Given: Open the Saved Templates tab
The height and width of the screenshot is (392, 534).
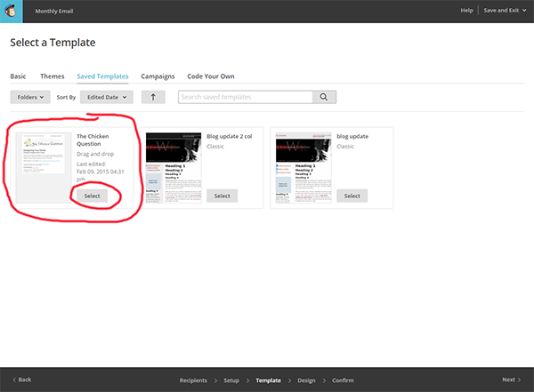Looking at the screenshot, I should pos(102,76).
